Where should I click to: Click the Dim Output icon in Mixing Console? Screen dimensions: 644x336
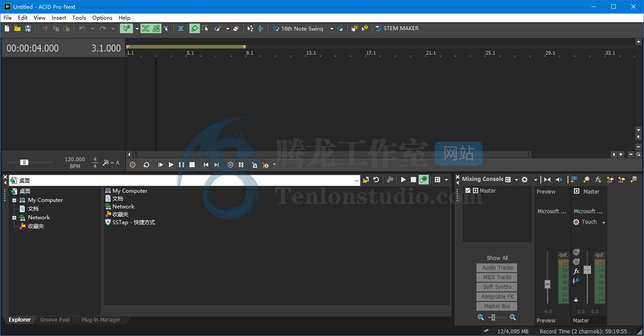click(559, 180)
